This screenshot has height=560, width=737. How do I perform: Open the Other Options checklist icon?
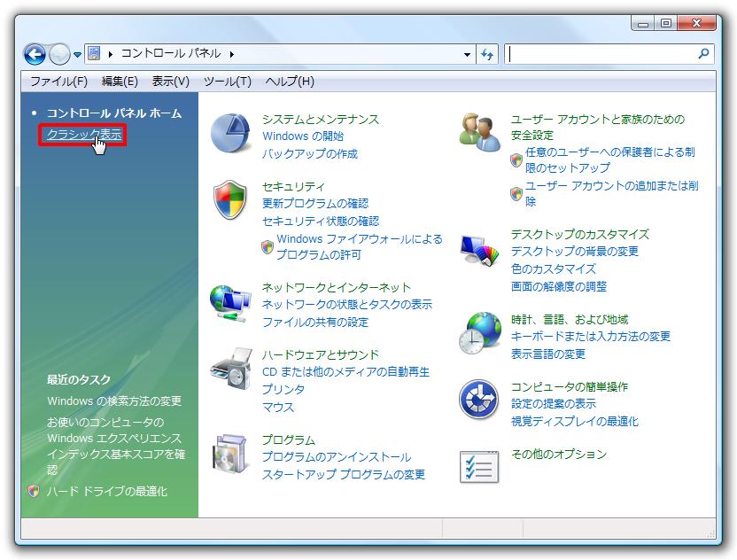pos(479,466)
